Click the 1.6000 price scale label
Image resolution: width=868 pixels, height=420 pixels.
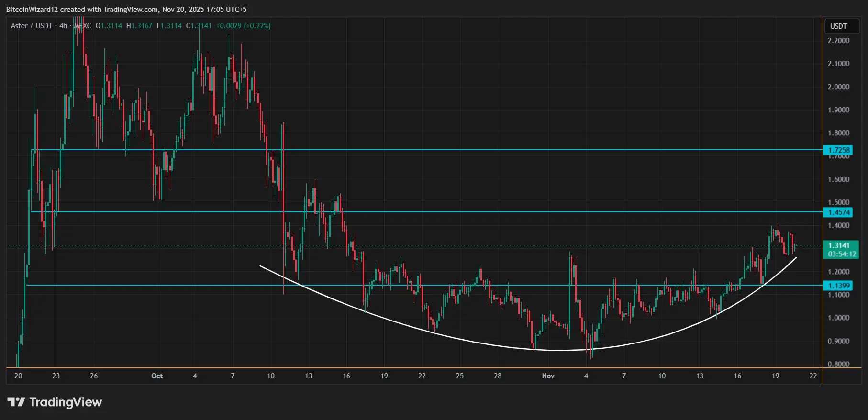[x=838, y=179]
